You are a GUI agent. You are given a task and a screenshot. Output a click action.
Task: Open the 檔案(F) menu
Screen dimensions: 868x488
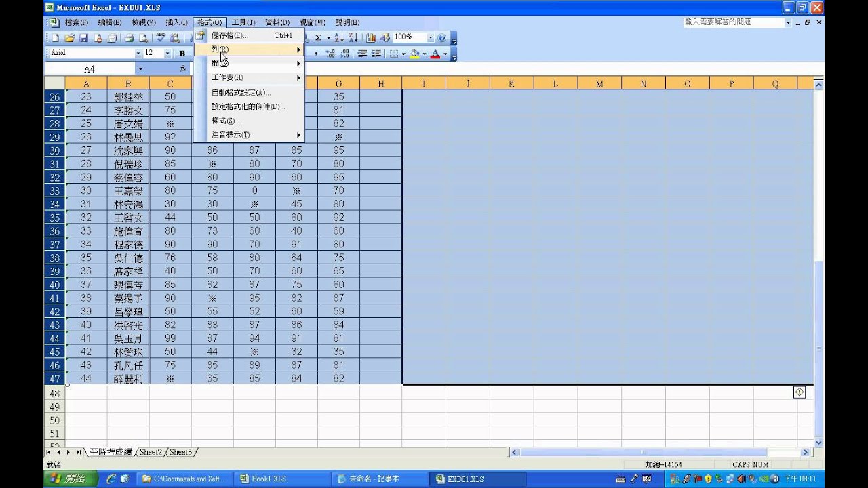[76, 22]
